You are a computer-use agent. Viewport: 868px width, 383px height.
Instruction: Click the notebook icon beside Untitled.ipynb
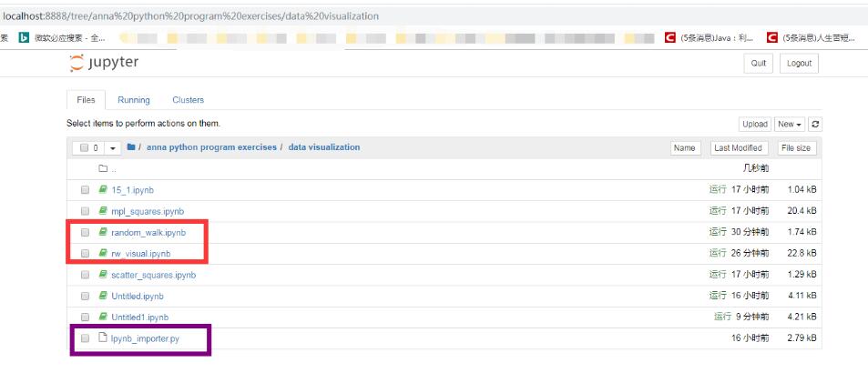point(102,296)
